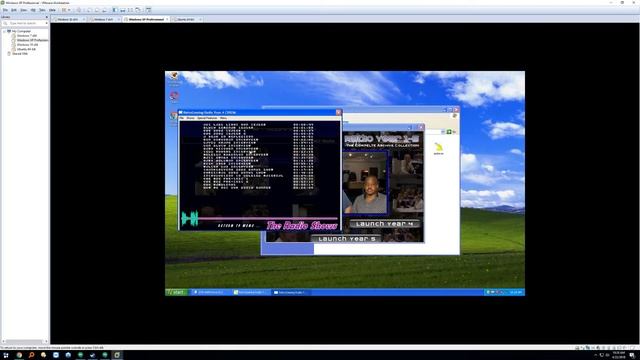The width and height of the screenshot is (640, 360).
Task: Click the third XP taskbar window button
Action: [x=291, y=292]
